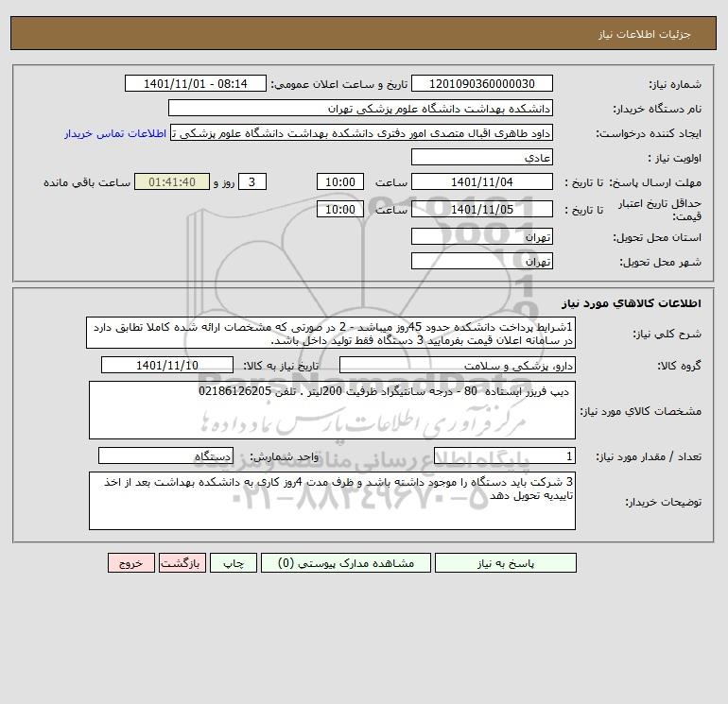
Task: Click the unit field دستگاه
Action: [x=165, y=455]
